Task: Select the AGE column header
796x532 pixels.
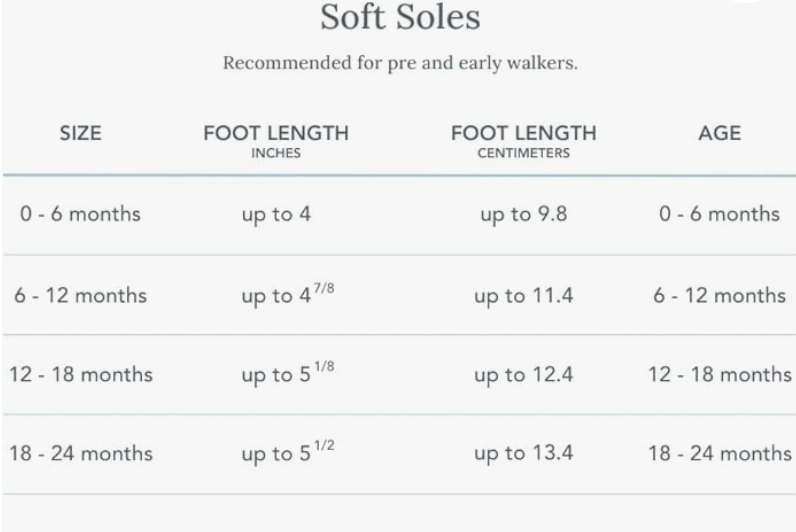Action: (719, 134)
